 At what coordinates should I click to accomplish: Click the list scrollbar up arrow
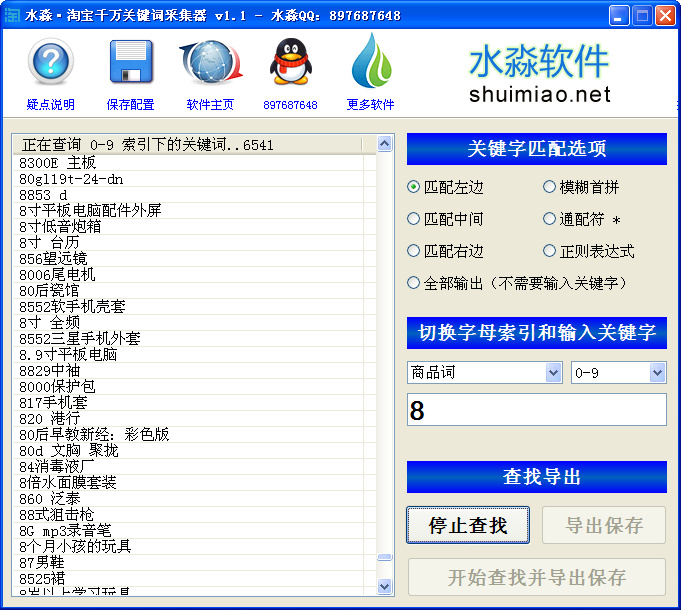[385, 144]
